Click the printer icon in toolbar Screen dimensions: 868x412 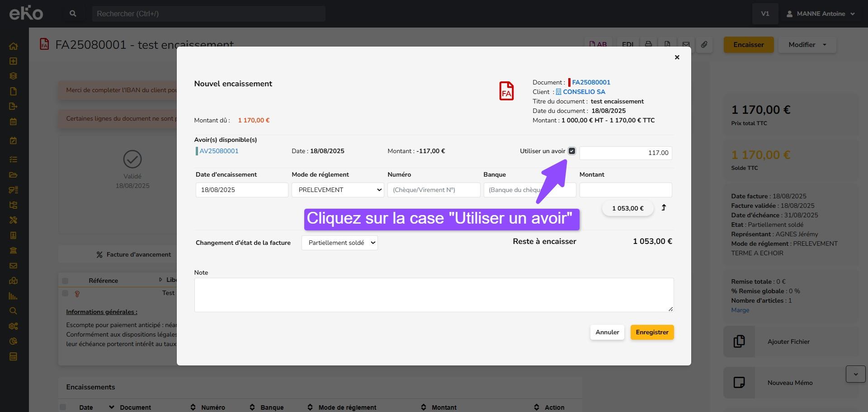[x=648, y=44]
